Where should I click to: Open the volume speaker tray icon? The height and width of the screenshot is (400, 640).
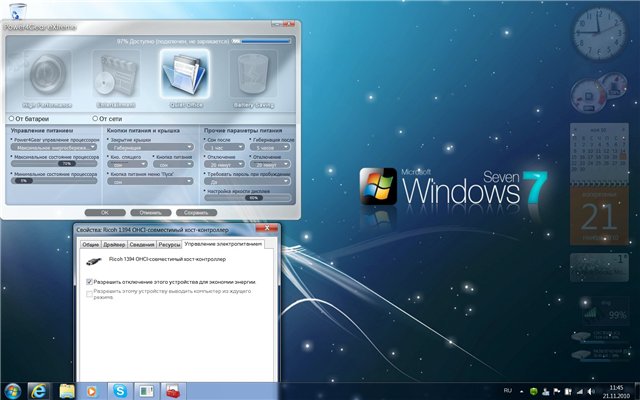click(x=590, y=391)
